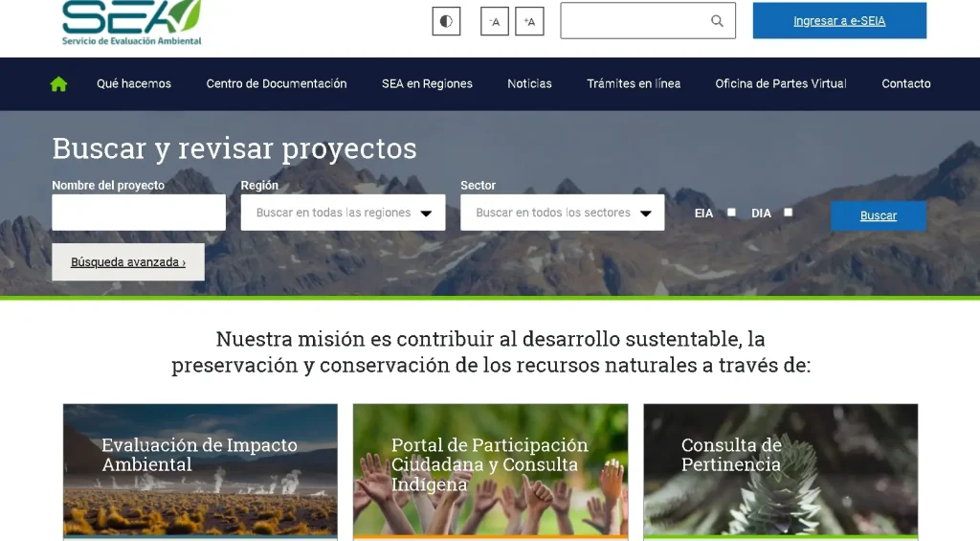The height and width of the screenshot is (541, 980).
Task: Increase font size with +A button
Action: (x=529, y=21)
